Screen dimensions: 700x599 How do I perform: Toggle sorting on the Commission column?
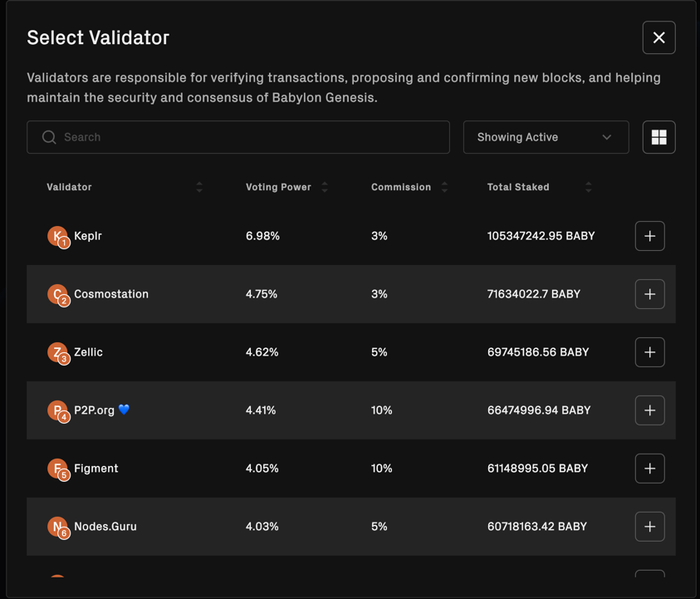[445, 187]
